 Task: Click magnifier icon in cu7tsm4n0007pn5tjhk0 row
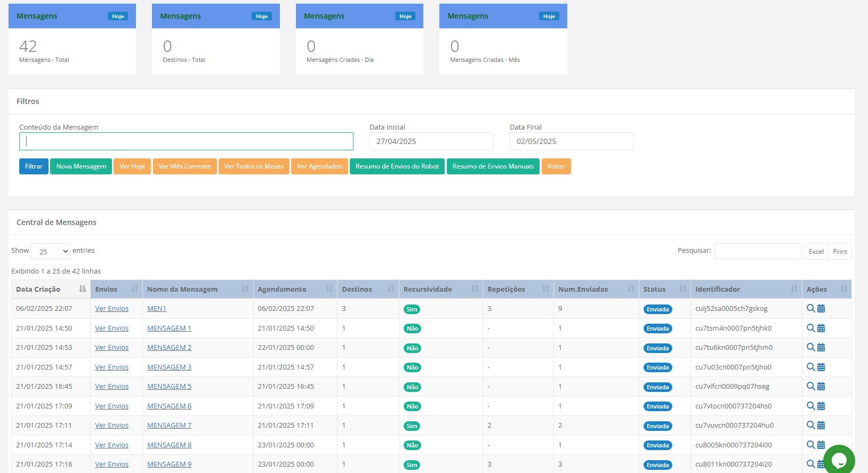810,328
